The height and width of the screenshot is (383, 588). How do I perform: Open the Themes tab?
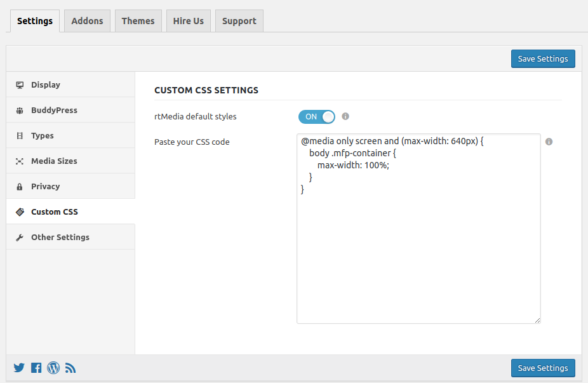pos(138,21)
